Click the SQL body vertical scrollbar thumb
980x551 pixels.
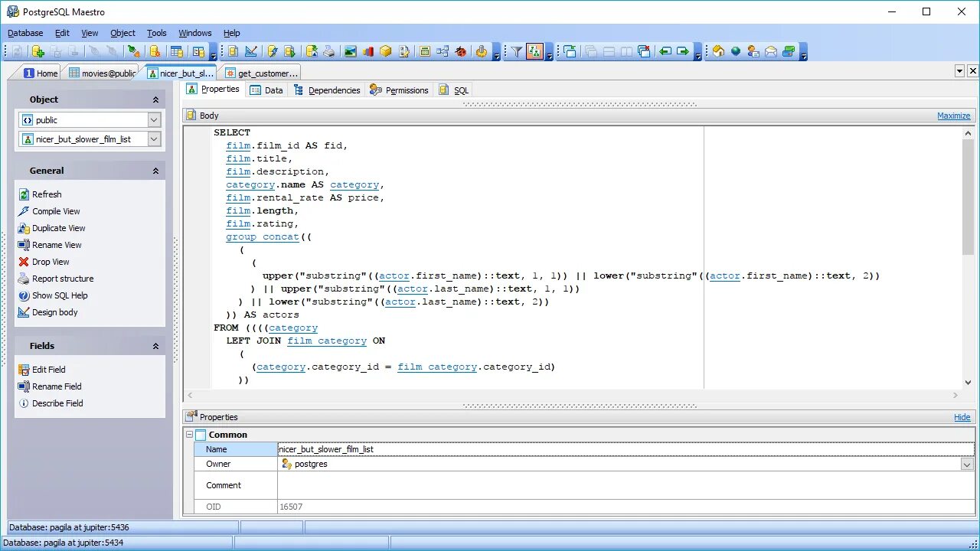968,197
